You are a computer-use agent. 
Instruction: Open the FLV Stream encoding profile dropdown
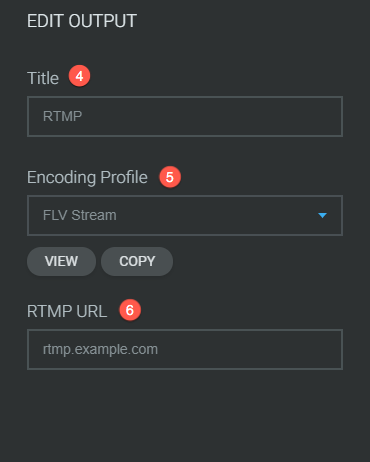[x=185, y=215]
